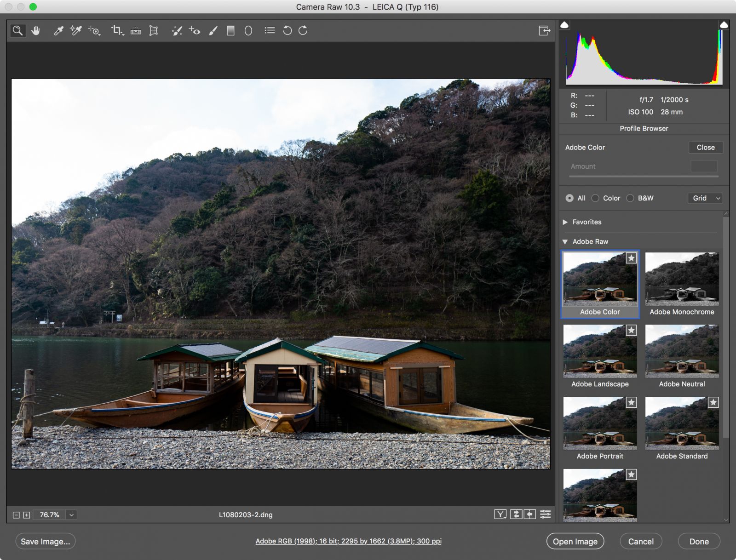Select the Zoom tool
Viewport: 736px width, 560px height.
tap(17, 31)
